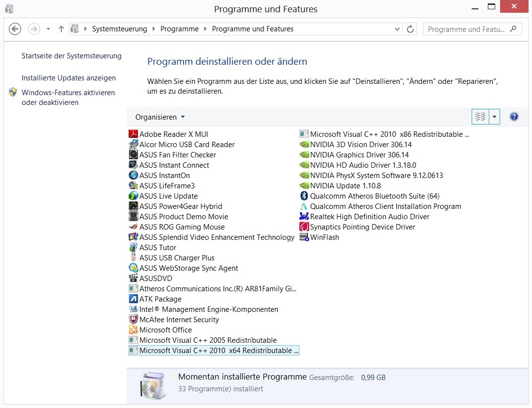
Task: Open Startseite der Systemsteuerung link
Action: [72, 56]
